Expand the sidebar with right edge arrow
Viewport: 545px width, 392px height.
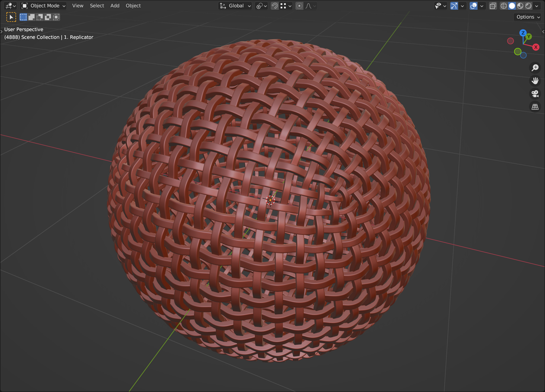pyautogui.click(x=543, y=31)
